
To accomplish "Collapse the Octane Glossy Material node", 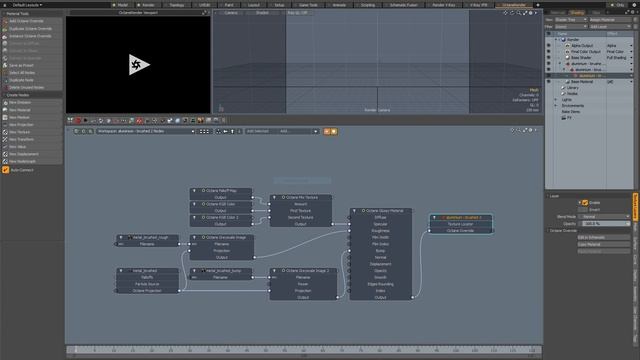I will coord(354,211).
